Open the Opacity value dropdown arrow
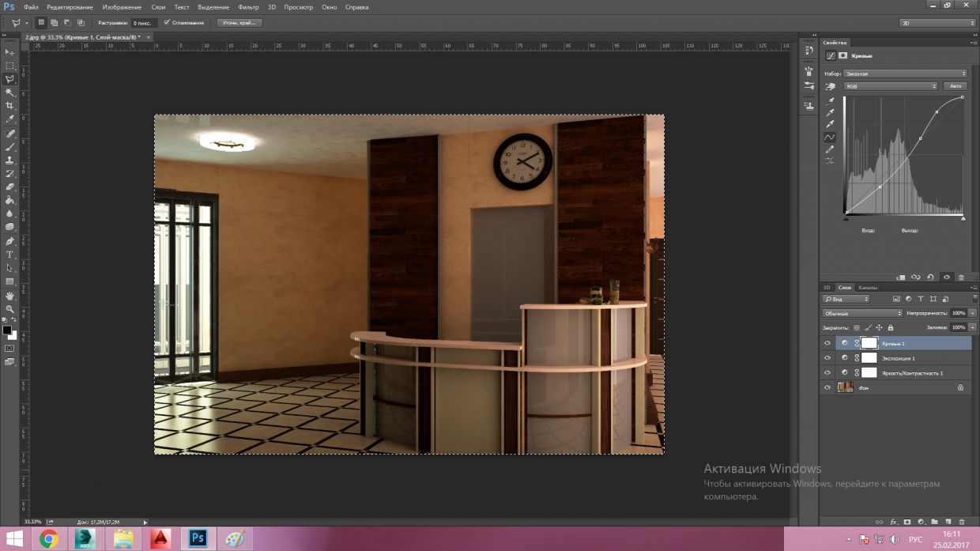Image resolution: width=980 pixels, height=551 pixels. click(x=972, y=314)
